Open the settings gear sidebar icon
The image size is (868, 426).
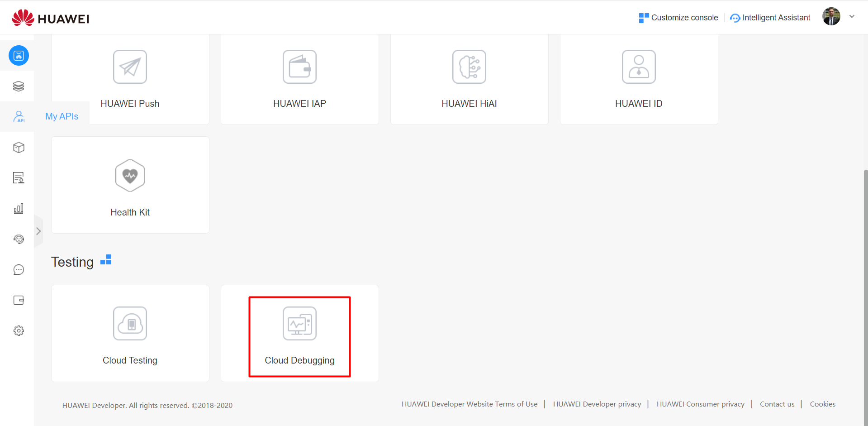(x=19, y=331)
